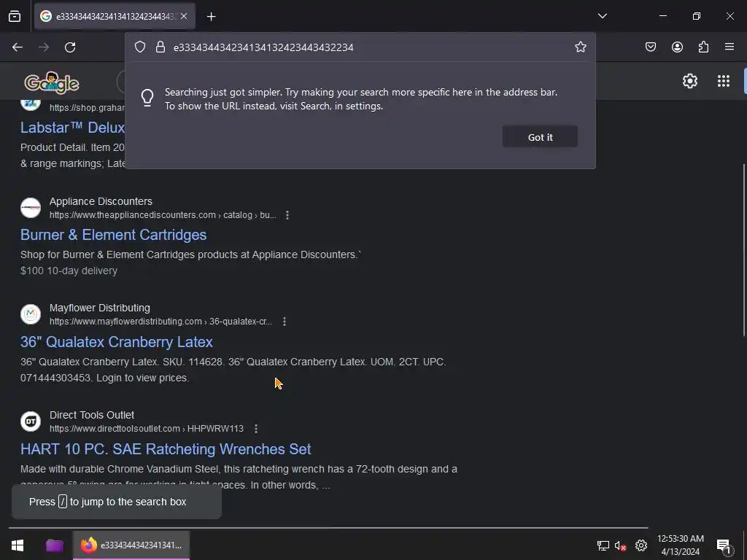Click the Mayflower Distributing site favicon
Image resolution: width=747 pixels, height=560 pixels.
(x=31, y=314)
